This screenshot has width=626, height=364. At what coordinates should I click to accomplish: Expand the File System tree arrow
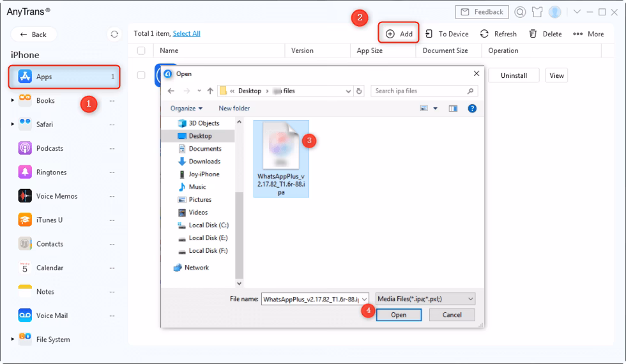click(x=12, y=339)
